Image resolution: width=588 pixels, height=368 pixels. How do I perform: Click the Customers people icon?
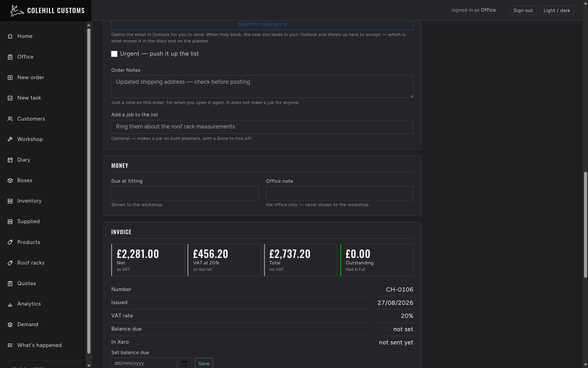pyautogui.click(x=10, y=119)
